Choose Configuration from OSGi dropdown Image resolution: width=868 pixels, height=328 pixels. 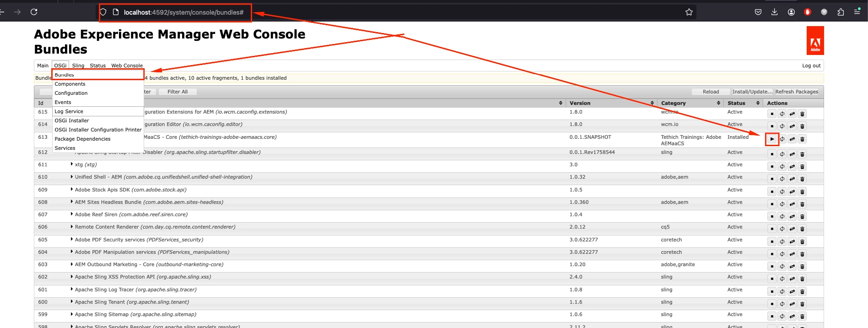click(98, 93)
